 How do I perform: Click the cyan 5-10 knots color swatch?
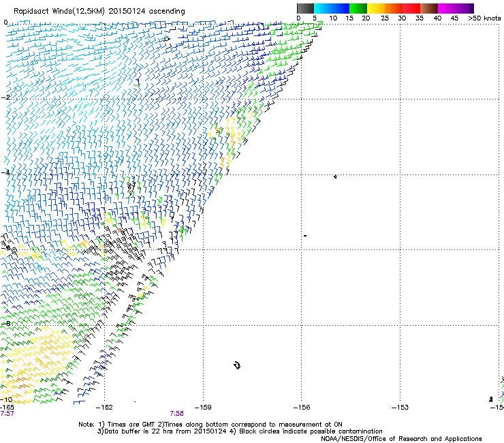pyautogui.click(x=323, y=8)
